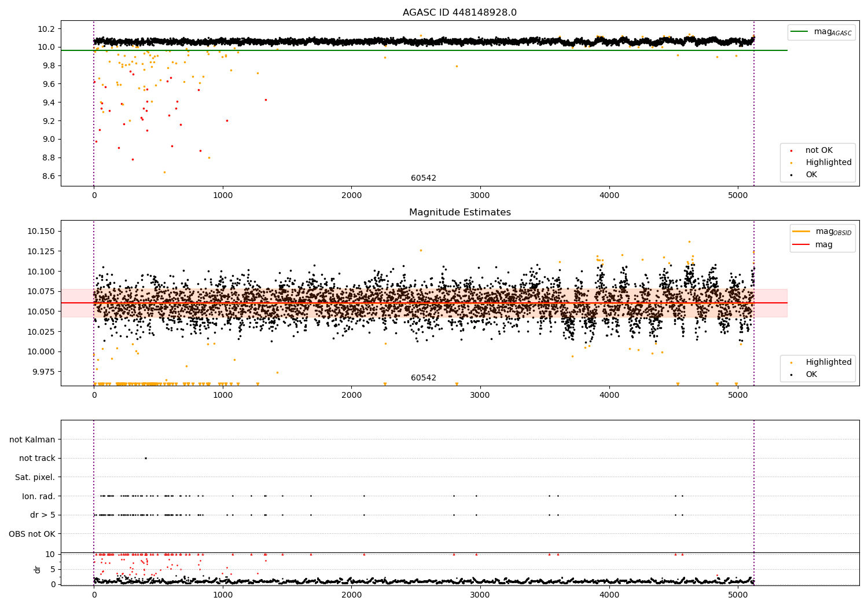Click the isolated 'not track' data point
The height and width of the screenshot is (608, 868).
tap(146, 458)
